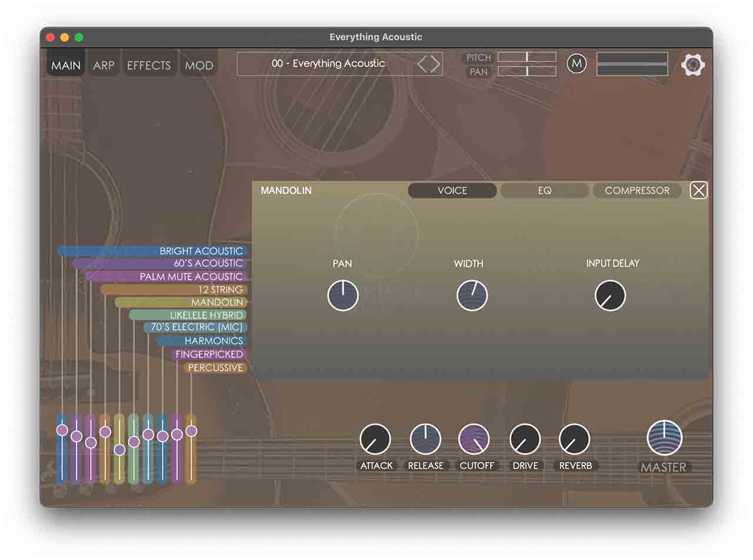
Task: Switch to the MOD tab
Action: pos(199,65)
